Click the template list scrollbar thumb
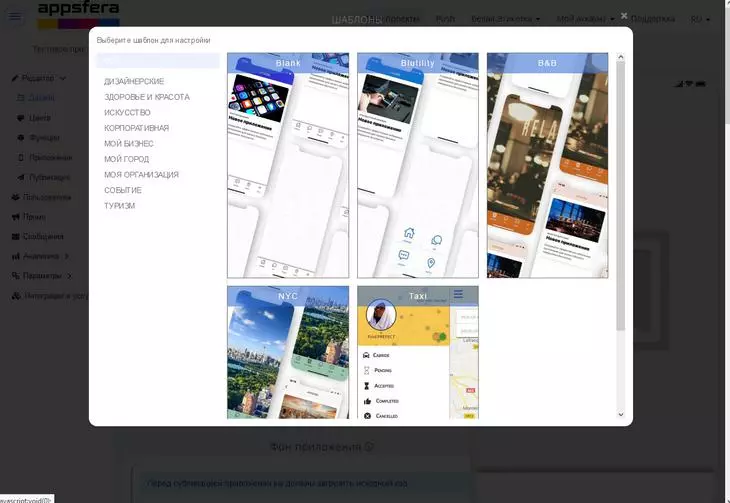 (x=621, y=196)
